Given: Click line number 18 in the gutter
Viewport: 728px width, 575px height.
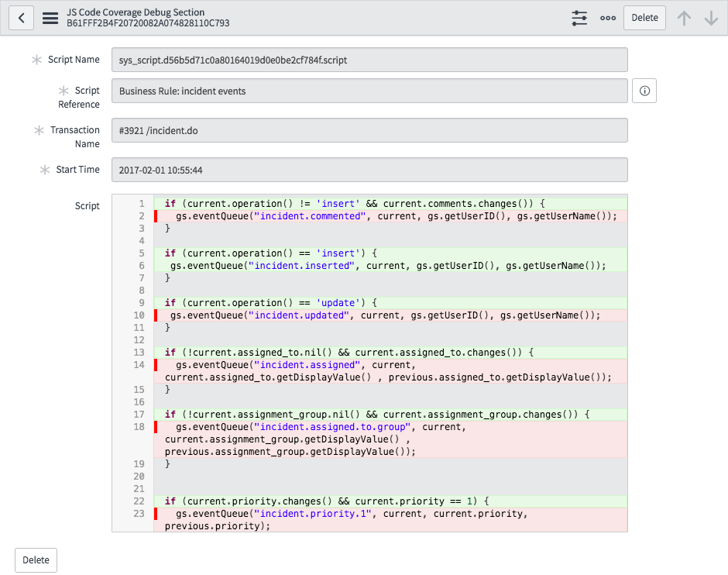Looking at the screenshot, I should [139, 427].
